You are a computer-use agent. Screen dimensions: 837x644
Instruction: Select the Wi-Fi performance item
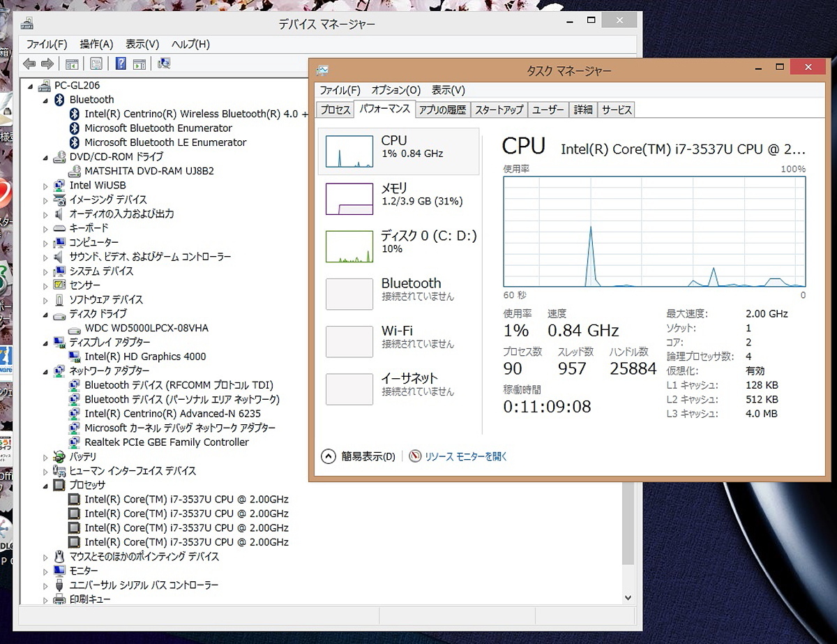(399, 341)
